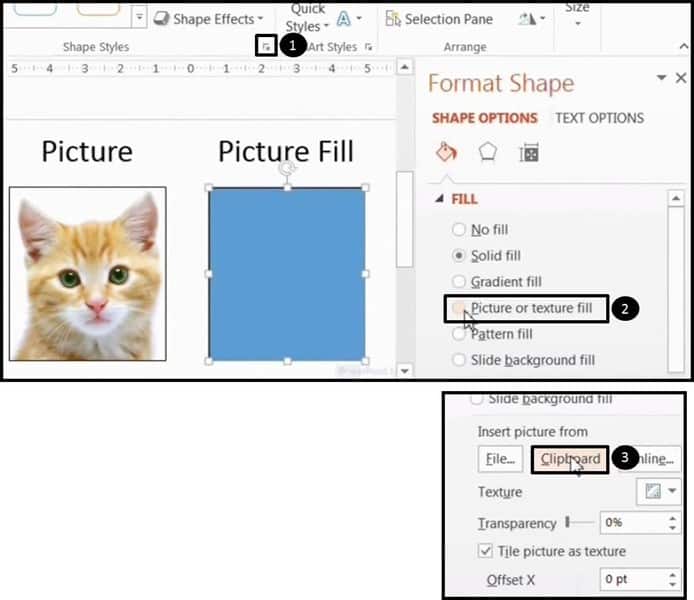Viewport: 694px width, 600px height.
Task: Increase Transparency with up spinner
Action: click(673, 518)
